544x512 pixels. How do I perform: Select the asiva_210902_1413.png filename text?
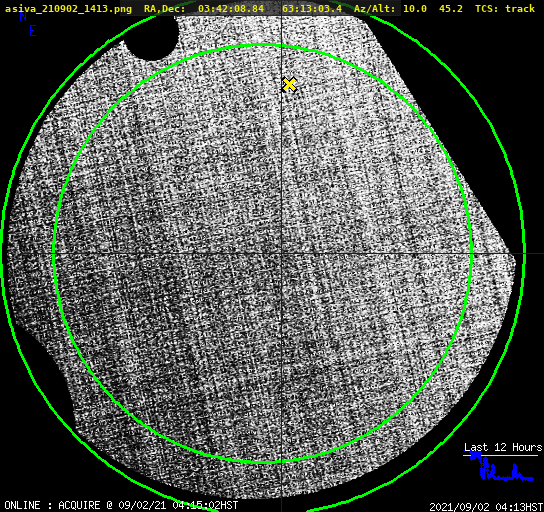(x=68, y=9)
